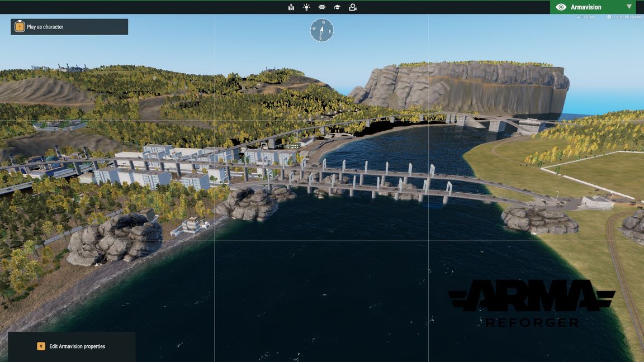The image size is (644, 362).
Task: Select the Armavision mode label
Action: point(586,7)
